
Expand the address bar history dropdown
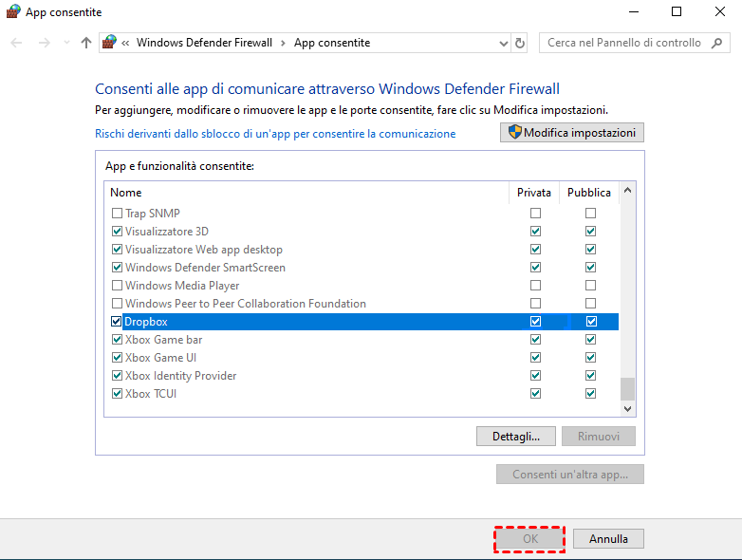click(x=503, y=43)
